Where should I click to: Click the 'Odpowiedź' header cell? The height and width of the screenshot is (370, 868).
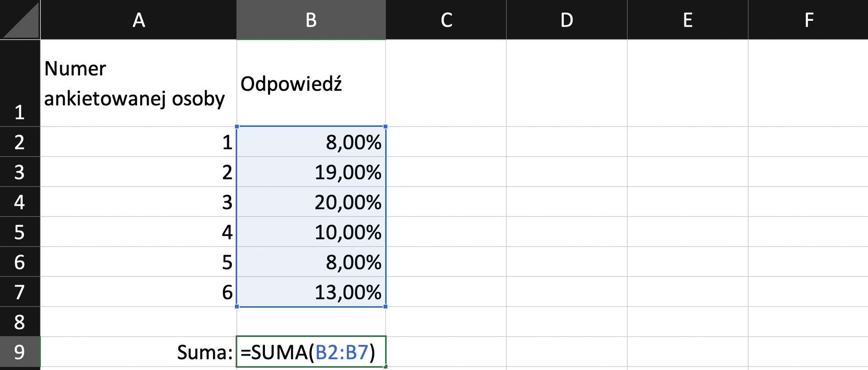pyautogui.click(x=311, y=83)
